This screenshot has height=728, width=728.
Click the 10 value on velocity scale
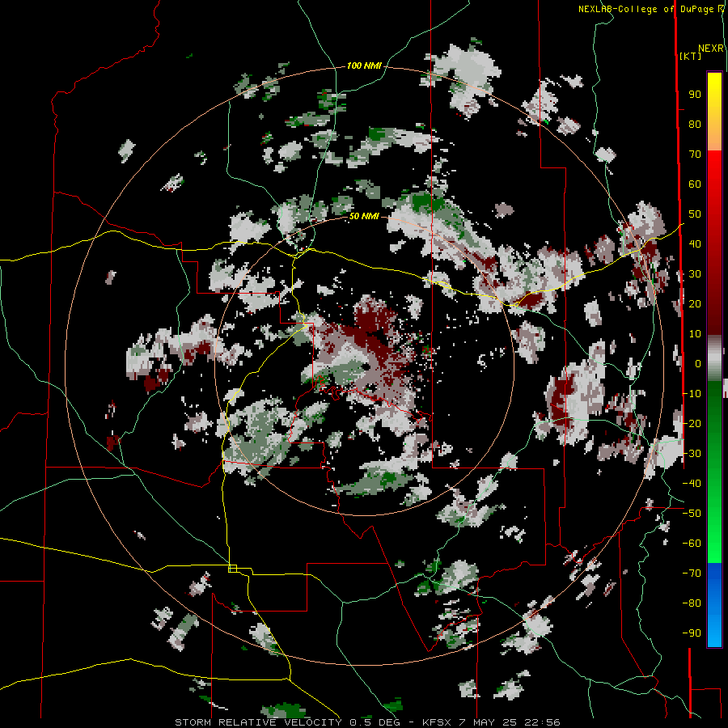pos(695,334)
